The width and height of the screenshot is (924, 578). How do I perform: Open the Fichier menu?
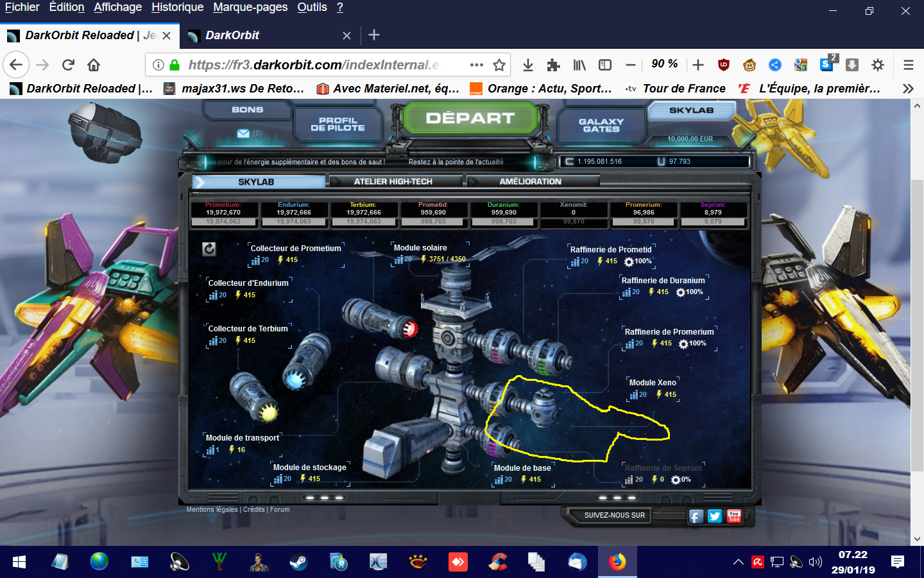(22, 7)
